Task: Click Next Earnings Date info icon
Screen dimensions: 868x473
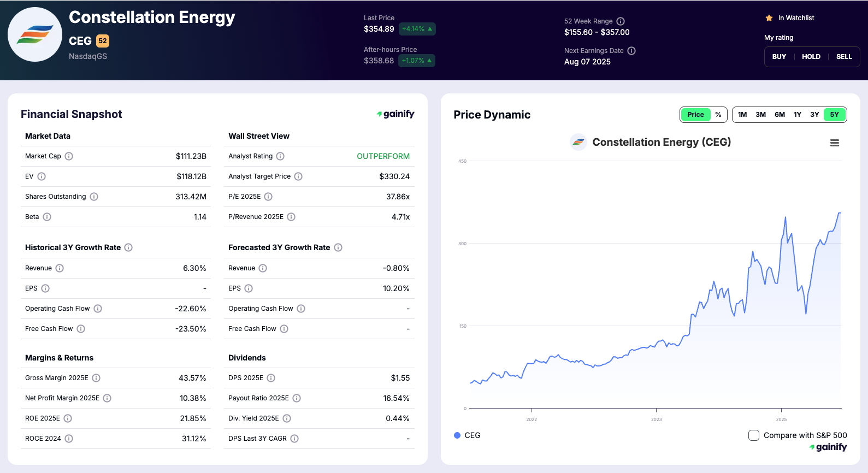Action: coord(631,51)
